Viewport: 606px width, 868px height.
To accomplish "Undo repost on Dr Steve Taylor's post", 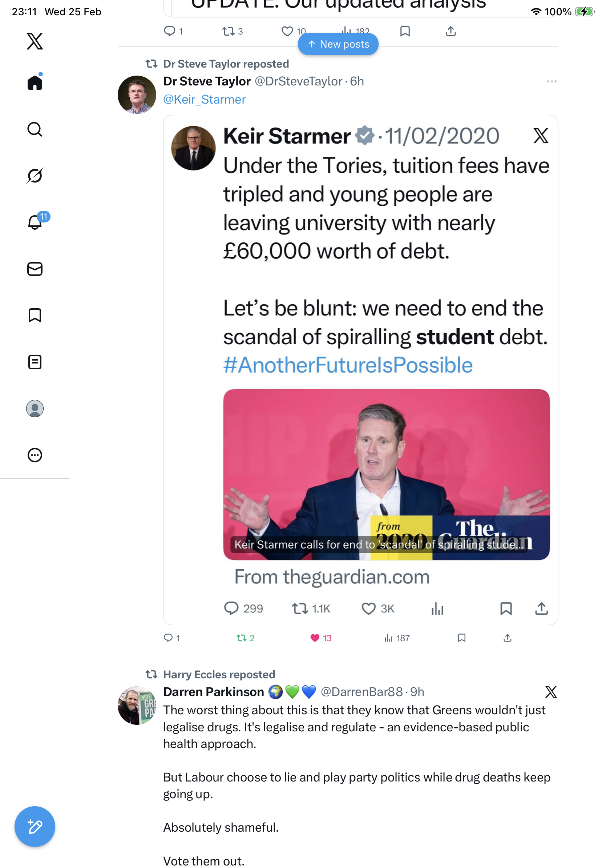I will (241, 638).
